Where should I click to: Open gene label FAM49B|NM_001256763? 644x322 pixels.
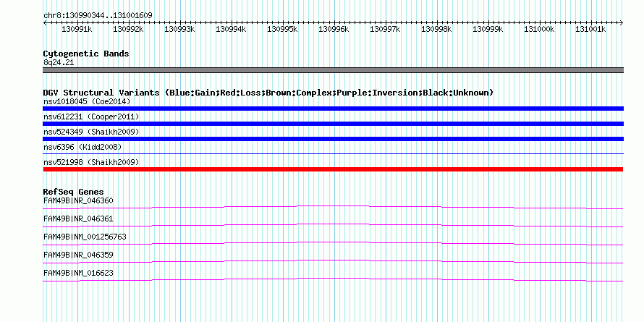coord(85,237)
